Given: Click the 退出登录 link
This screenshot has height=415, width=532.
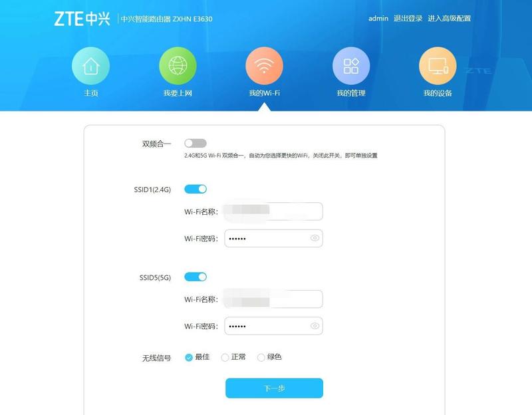Looking at the screenshot, I should [408, 19].
